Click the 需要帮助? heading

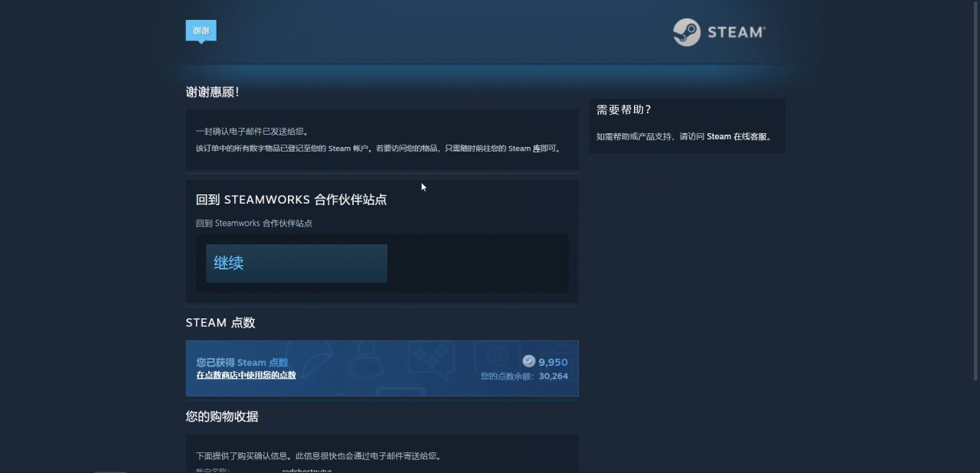624,110
